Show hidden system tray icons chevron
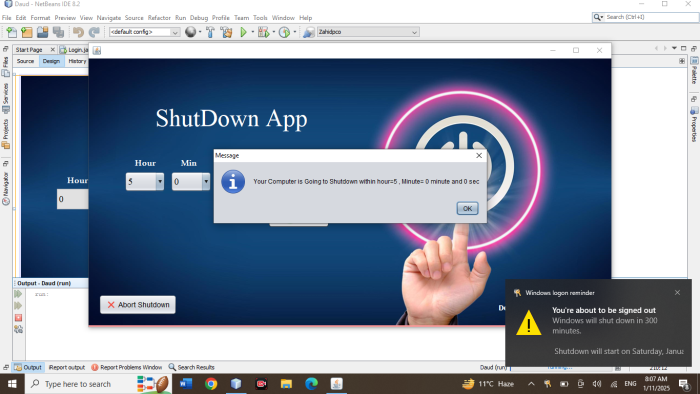 pyautogui.click(x=531, y=384)
